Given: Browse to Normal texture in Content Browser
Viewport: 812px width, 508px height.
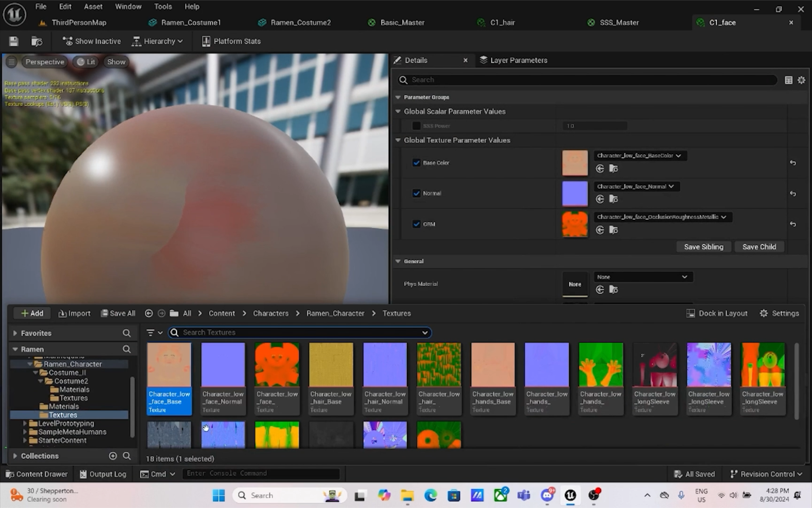Looking at the screenshot, I should tap(614, 199).
